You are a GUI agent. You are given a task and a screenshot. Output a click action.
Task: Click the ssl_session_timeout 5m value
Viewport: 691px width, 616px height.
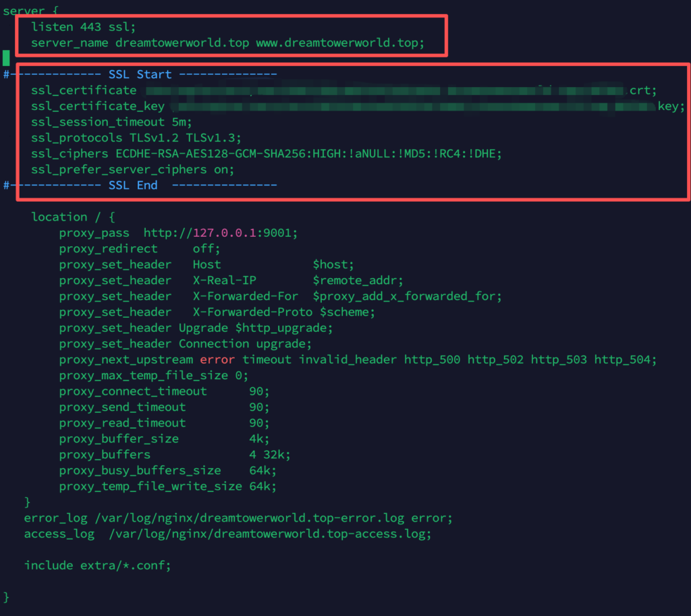pos(182,122)
